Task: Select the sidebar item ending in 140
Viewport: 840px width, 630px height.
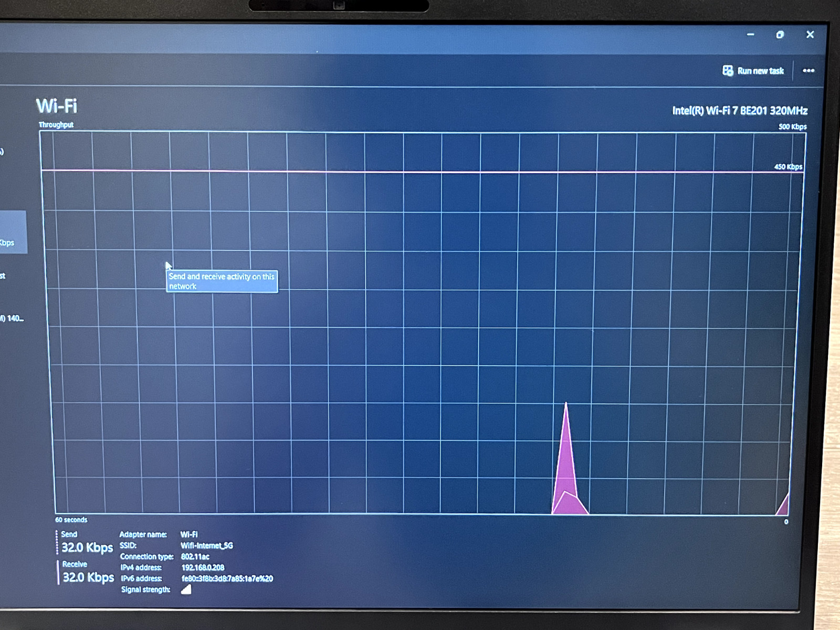Action: point(12,318)
